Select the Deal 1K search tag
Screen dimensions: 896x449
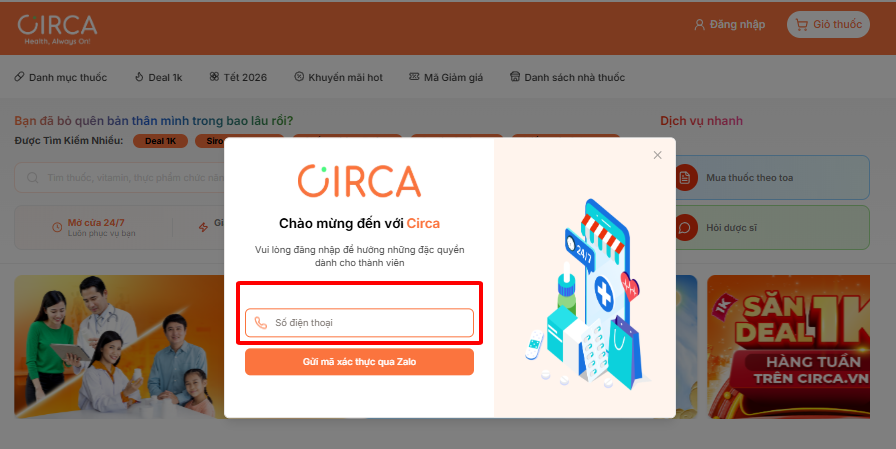[161, 141]
